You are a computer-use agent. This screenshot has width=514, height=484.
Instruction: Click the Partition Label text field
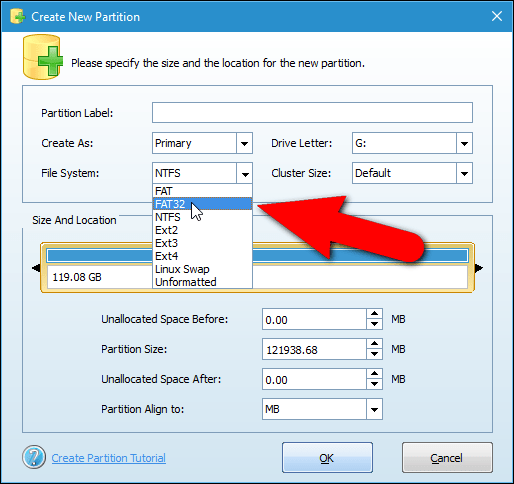pyautogui.click(x=312, y=113)
